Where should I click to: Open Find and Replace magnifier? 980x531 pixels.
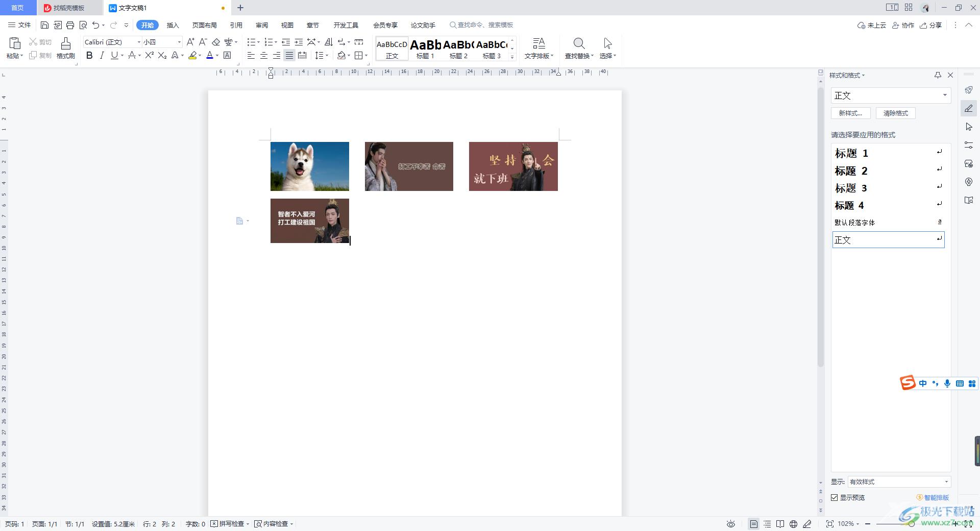tap(579, 43)
